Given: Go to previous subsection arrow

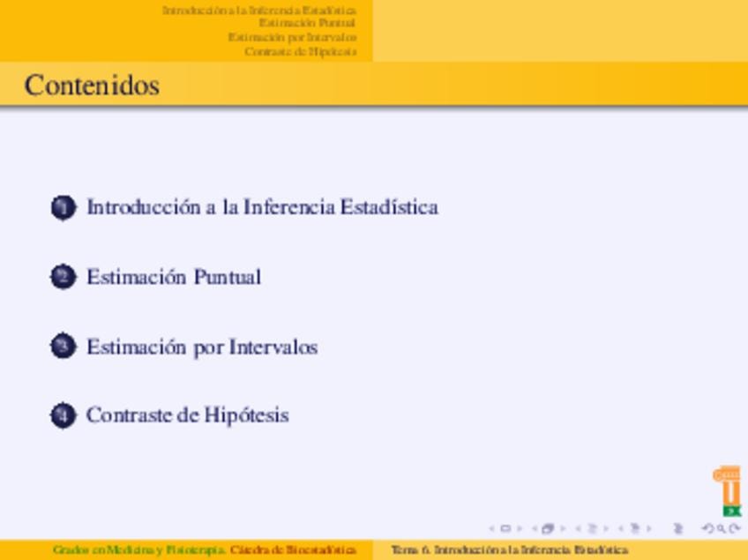Looking at the screenshot, I should point(578,528).
